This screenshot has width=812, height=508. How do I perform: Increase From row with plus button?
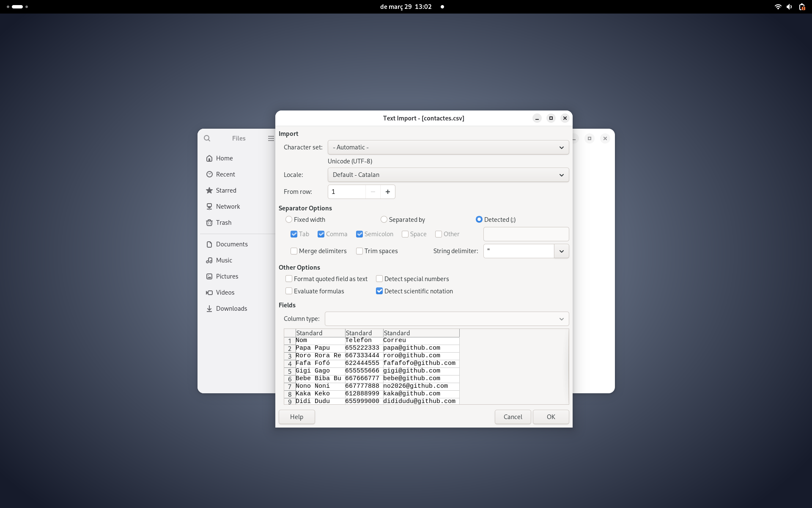point(387,192)
